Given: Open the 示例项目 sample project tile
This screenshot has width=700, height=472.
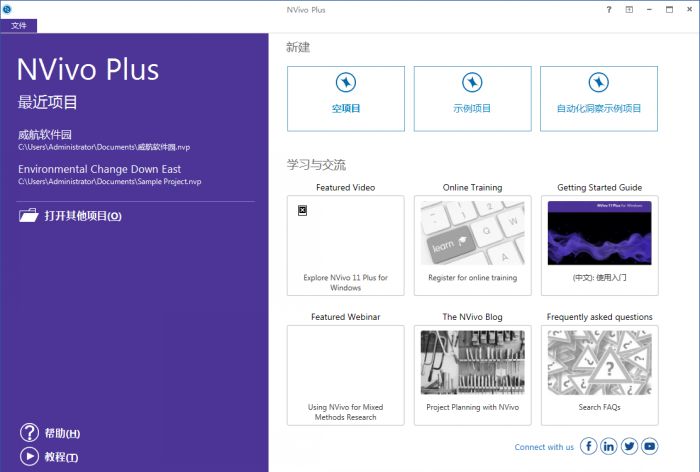Looking at the screenshot, I should [x=472, y=99].
